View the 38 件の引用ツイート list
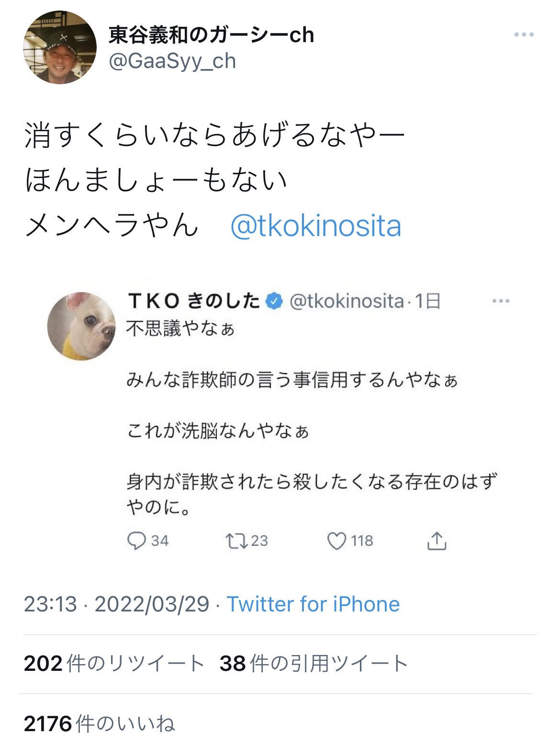 click(x=314, y=664)
